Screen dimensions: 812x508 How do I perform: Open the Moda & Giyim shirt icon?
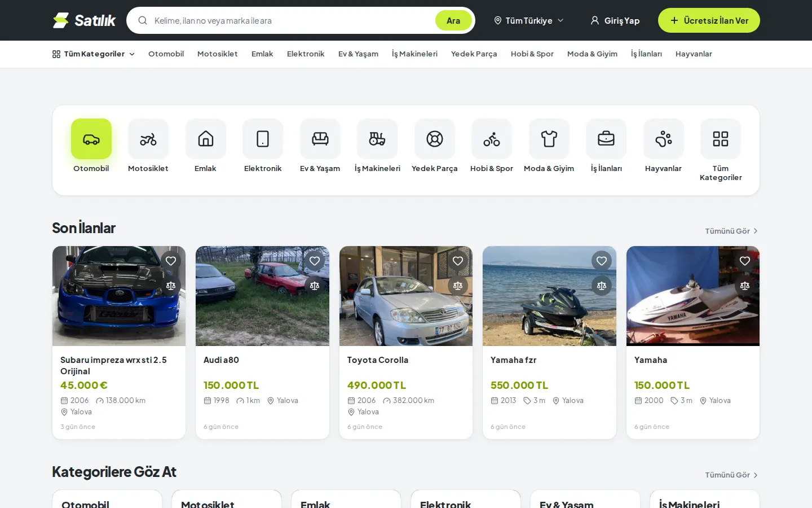click(x=549, y=139)
